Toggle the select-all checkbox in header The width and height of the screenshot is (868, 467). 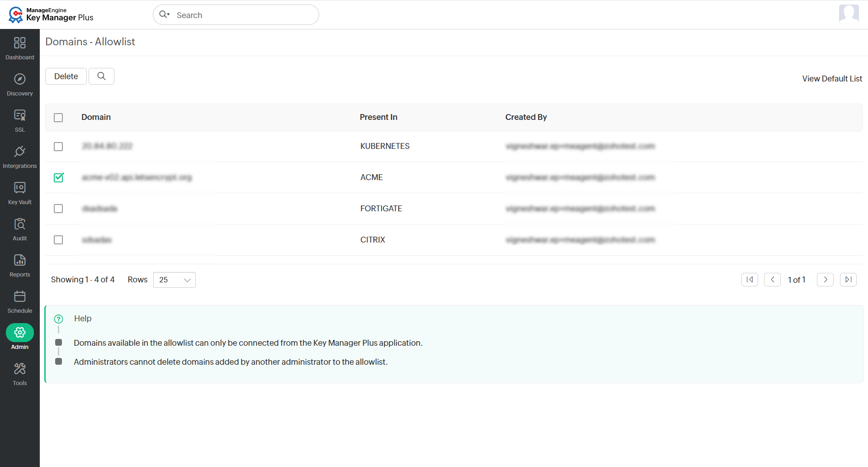(58, 118)
